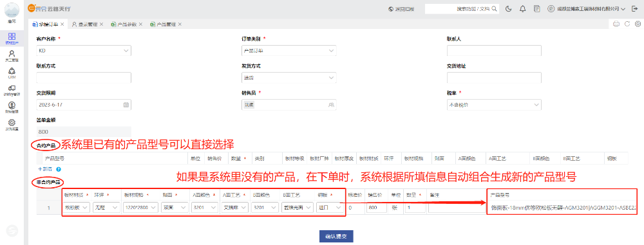Open the first sidebar module with the grid icon
The height and width of the screenshot is (245, 644).
(12, 38)
